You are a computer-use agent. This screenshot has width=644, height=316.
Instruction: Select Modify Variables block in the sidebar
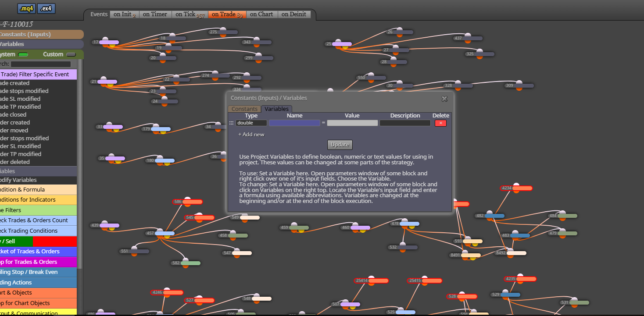click(x=38, y=180)
